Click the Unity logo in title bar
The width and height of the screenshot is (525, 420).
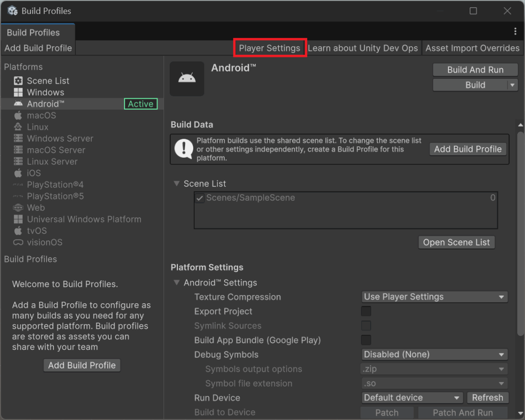(x=13, y=11)
